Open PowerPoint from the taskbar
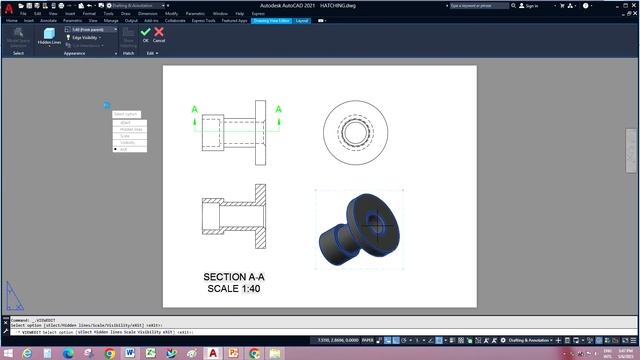 (233, 353)
